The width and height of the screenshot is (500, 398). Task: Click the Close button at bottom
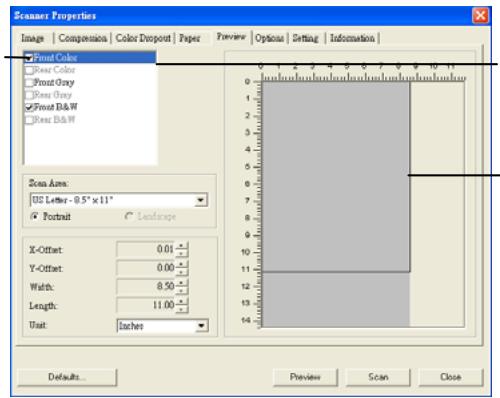coord(451,377)
